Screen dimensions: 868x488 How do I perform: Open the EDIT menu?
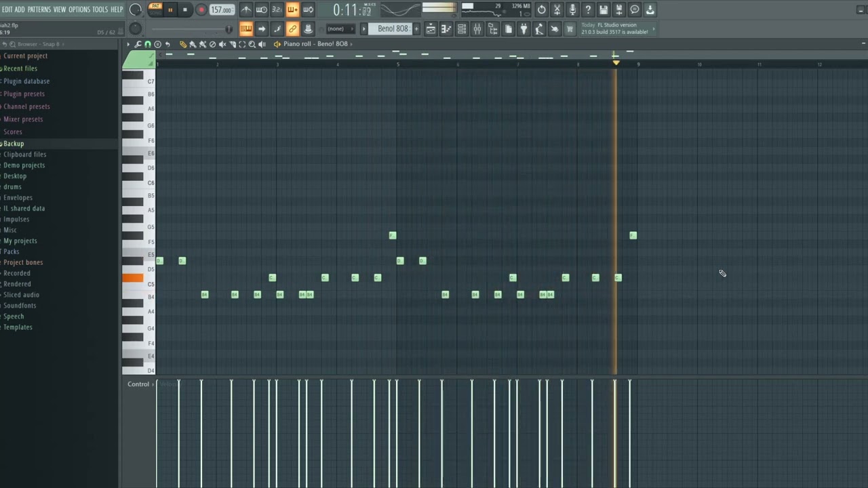coord(7,9)
